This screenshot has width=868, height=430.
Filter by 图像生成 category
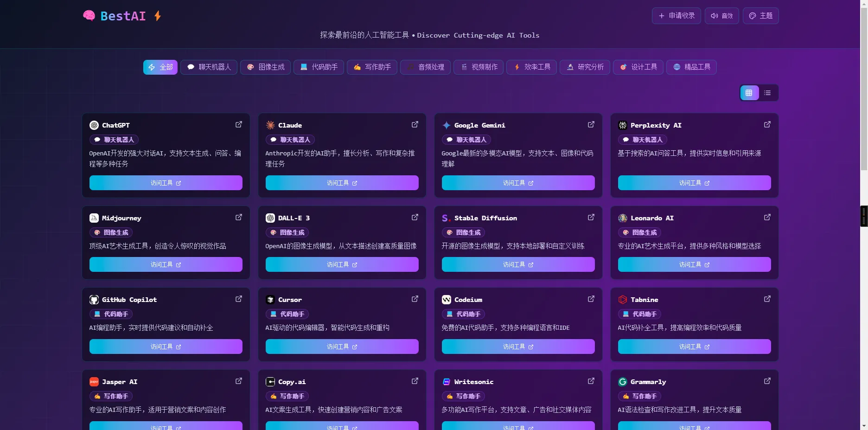pos(266,67)
